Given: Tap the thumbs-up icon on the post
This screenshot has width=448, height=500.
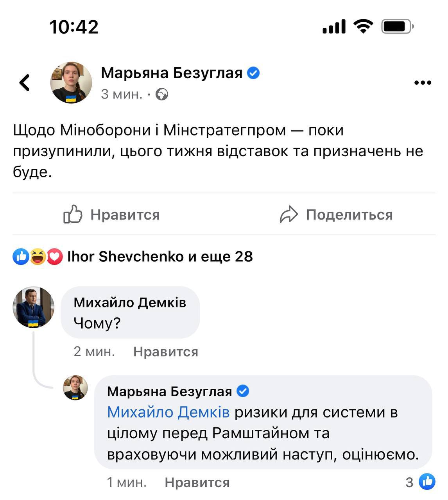Looking at the screenshot, I should (x=73, y=214).
